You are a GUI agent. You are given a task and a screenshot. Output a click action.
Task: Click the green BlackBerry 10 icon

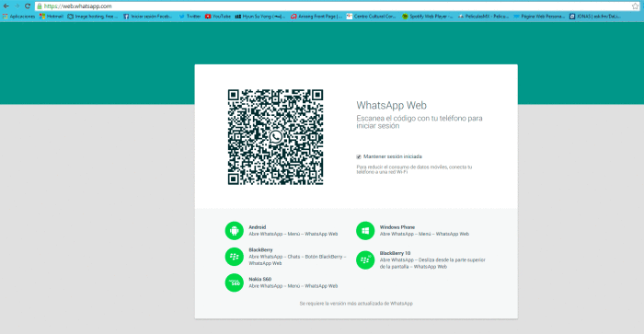[x=365, y=260]
